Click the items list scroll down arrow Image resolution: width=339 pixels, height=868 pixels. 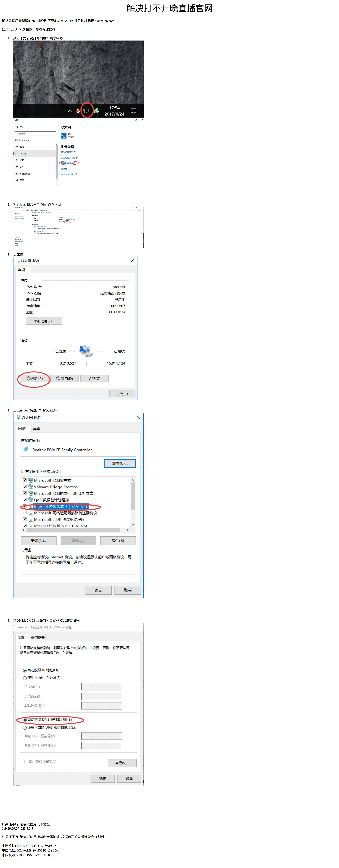click(133, 525)
